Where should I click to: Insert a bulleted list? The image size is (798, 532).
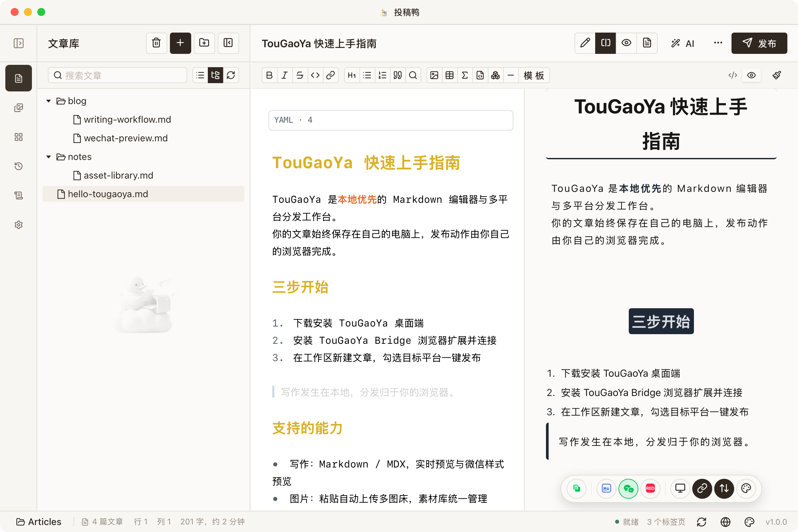pyautogui.click(x=367, y=75)
